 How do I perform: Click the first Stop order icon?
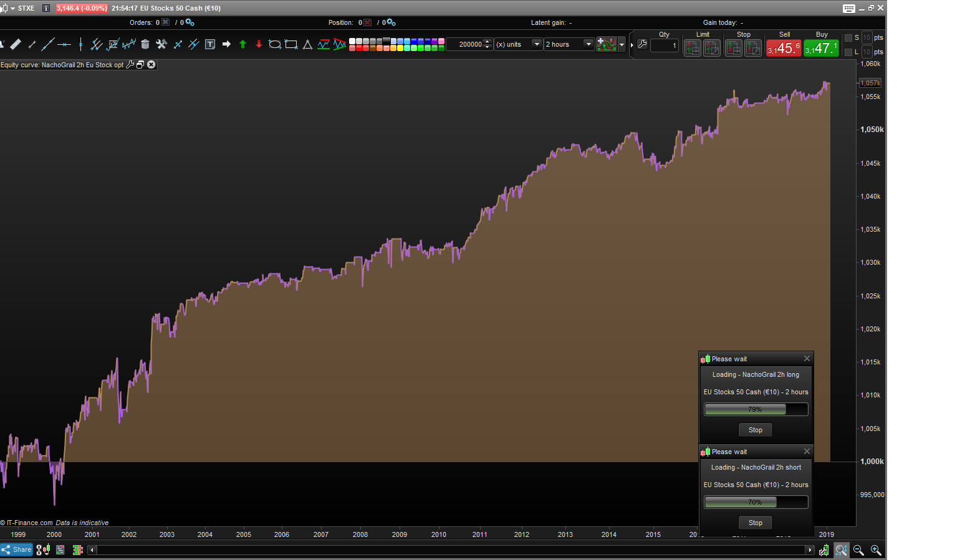click(x=734, y=48)
